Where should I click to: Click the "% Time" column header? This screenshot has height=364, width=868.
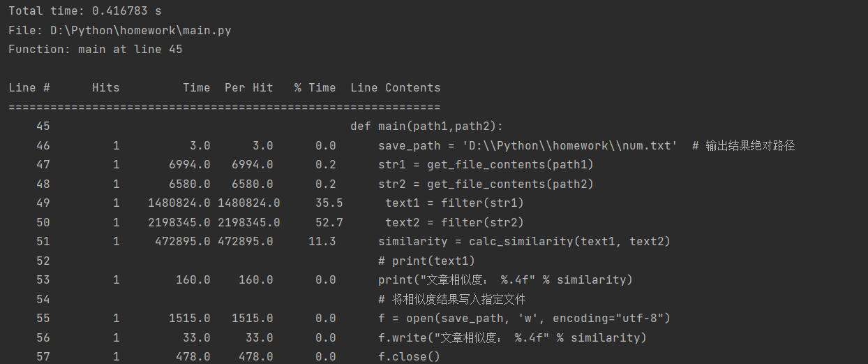coord(315,88)
